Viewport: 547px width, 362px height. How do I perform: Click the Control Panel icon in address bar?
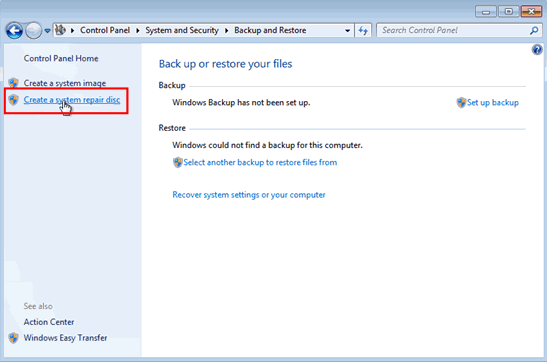coord(60,30)
